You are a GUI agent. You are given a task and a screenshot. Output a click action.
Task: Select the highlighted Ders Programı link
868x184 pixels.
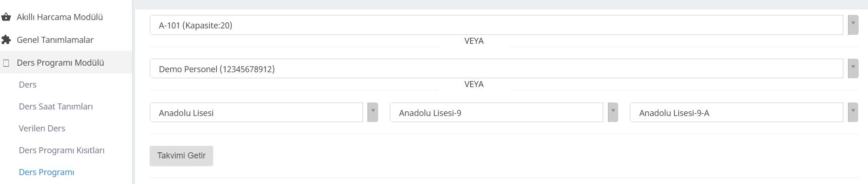pos(47,172)
